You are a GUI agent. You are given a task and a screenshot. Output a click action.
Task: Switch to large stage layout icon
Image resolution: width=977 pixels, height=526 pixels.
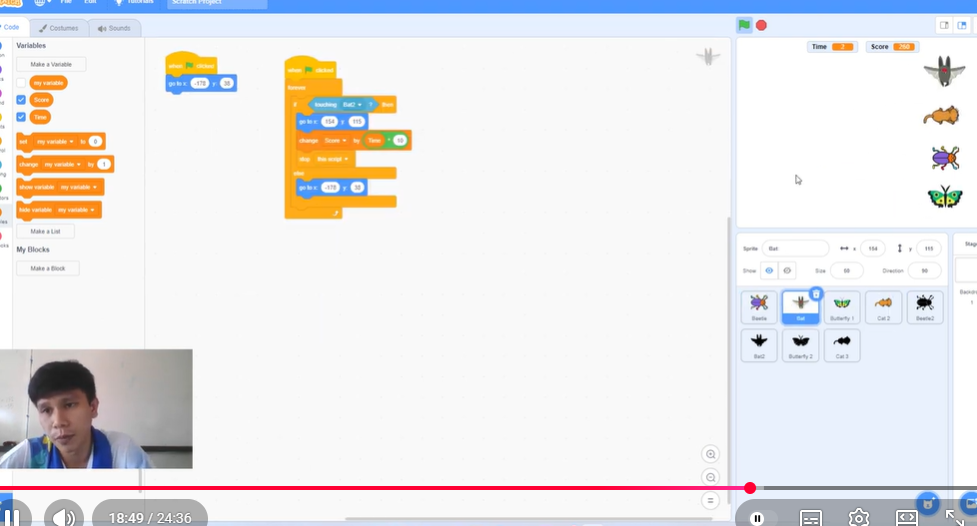[x=962, y=26]
